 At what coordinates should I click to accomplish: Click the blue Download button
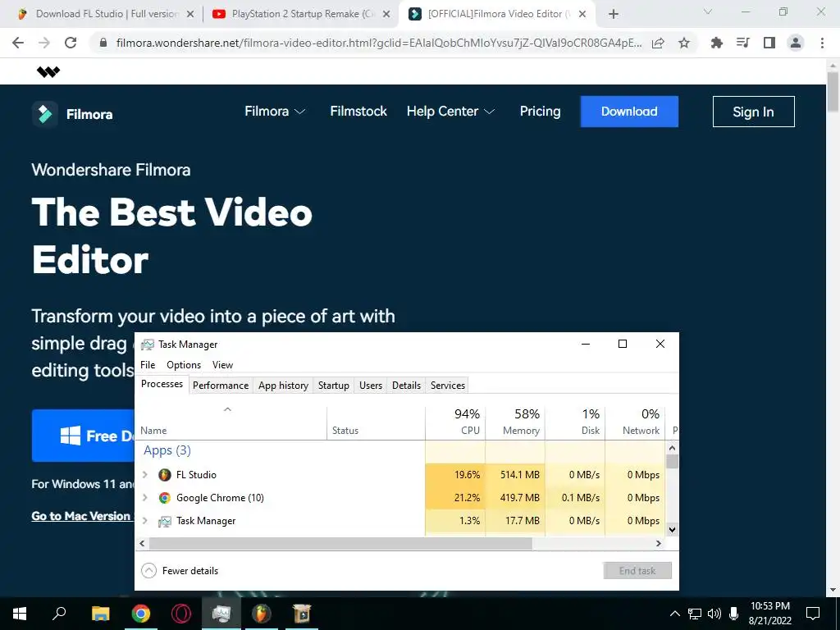click(x=629, y=112)
